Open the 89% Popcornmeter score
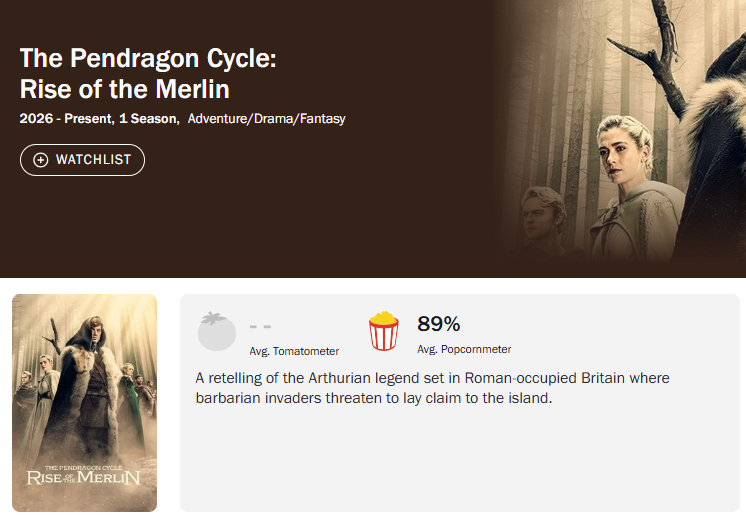The width and height of the screenshot is (746, 516). [438, 324]
